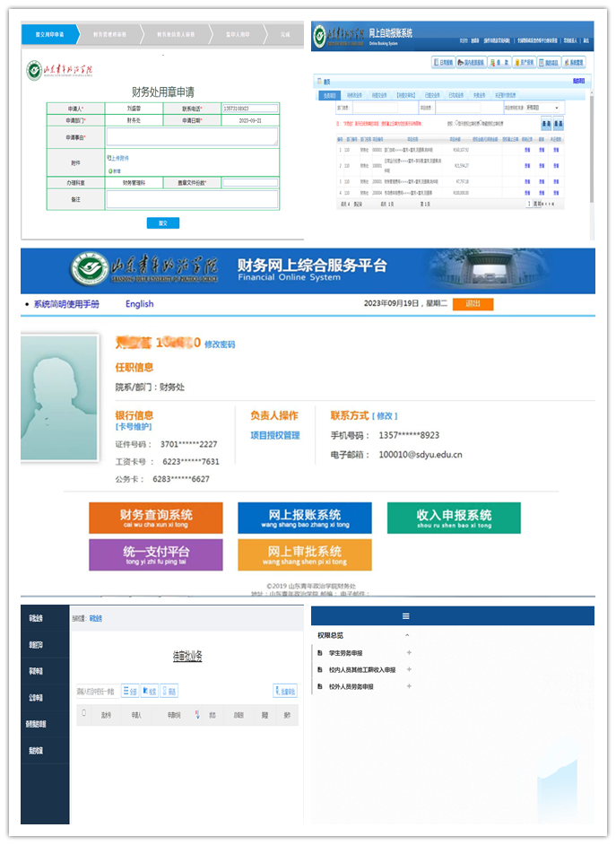Viewport: 616px width, 845px height.
Task: Select 公章申请 in the left sidebar
Action: point(36,697)
